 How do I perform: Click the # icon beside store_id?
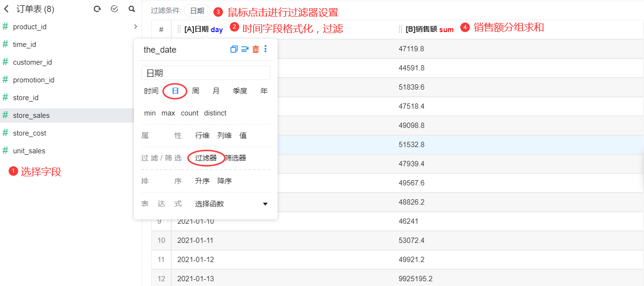[5, 97]
